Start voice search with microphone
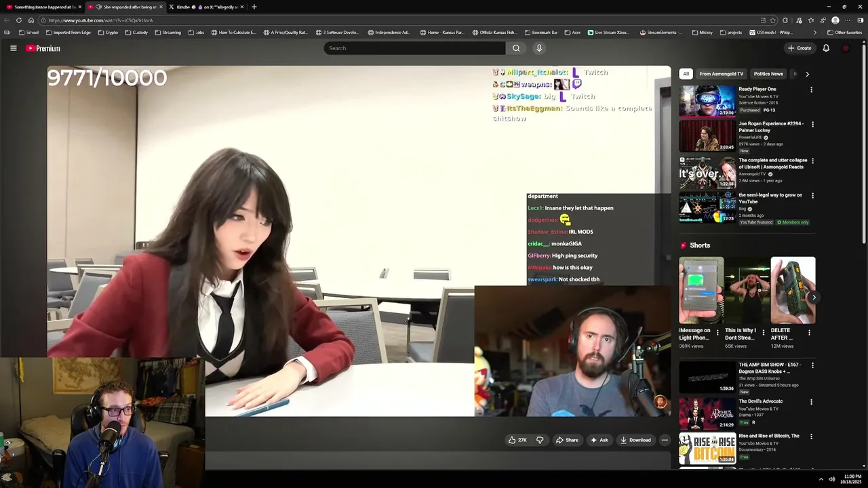The image size is (868, 488). (x=539, y=48)
